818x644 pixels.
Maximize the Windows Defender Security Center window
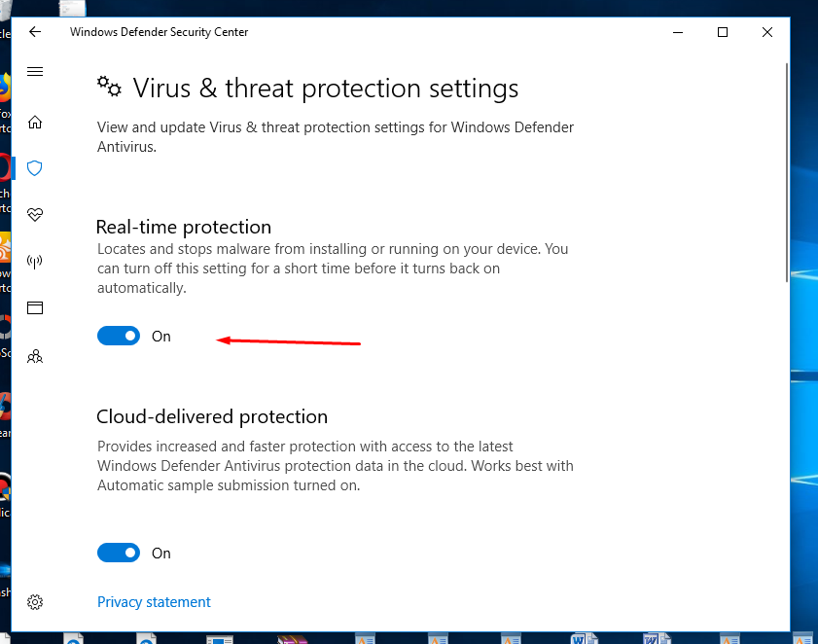pos(723,32)
